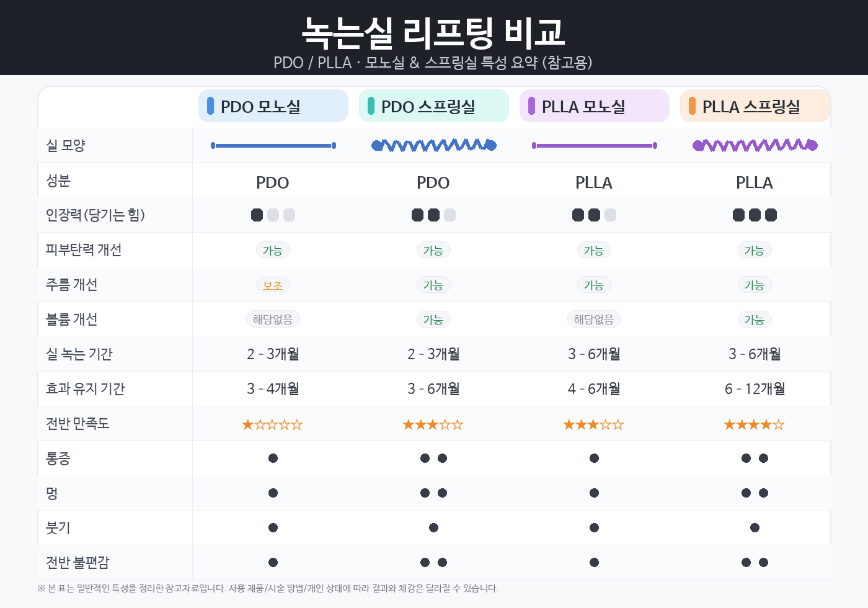Click the 효과 유지 기간 row label

[x=86, y=389]
